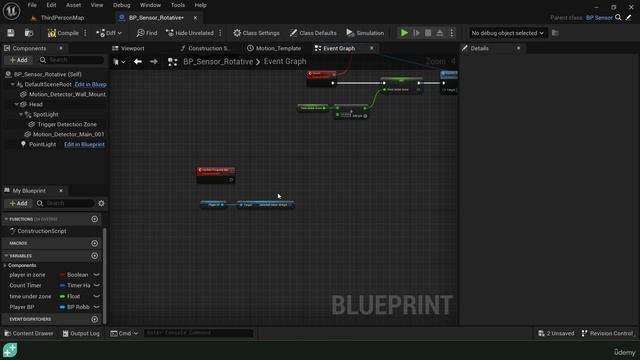
Task: Open the debug object selector
Action: coord(507,33)
